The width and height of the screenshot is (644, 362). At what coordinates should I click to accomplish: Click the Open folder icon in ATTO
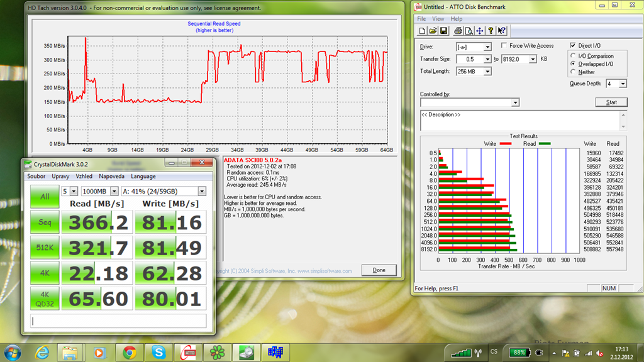coord(433,31)
